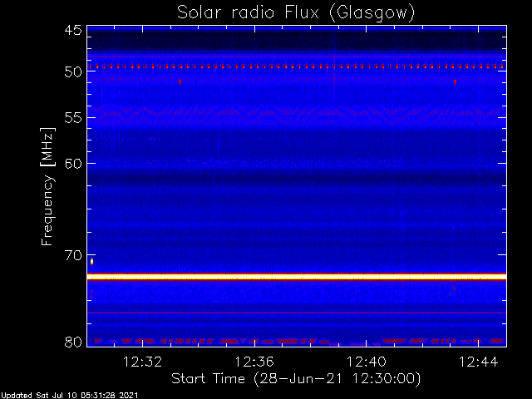Click the red dot below 50 MHz near 12:33
532x399 pixels.
pos(180,81)
